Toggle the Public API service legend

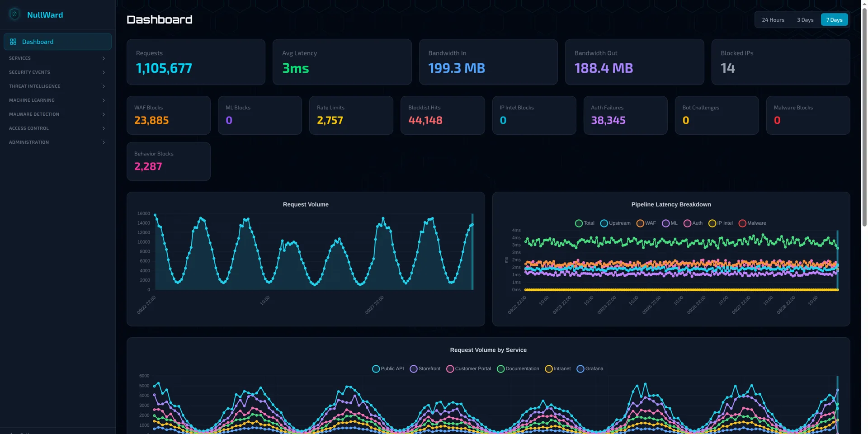pyautogui.click(x=388, y=369)
